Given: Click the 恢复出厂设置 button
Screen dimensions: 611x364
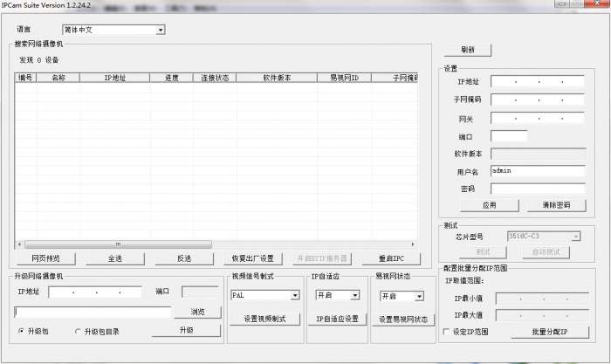Looking at the screenshot, I should (x=253, y=258).
